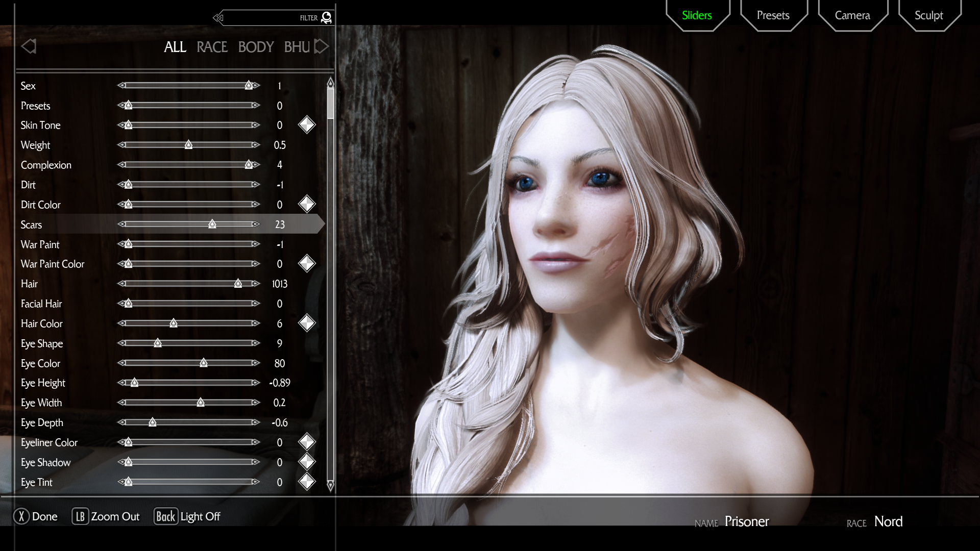The width and height of the screenshot is (980, 551).
Task: Switch to the Sliders tab
Action: [x=697, y=15]
